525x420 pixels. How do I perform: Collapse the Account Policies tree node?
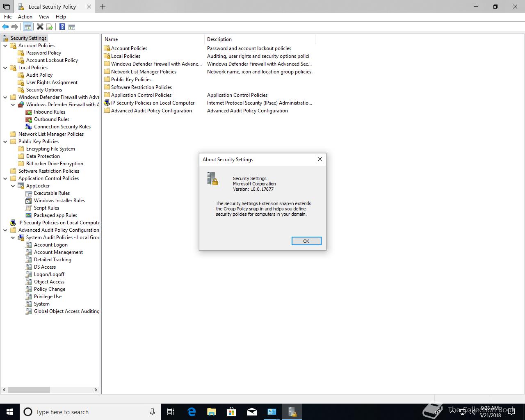click(5, 46)
